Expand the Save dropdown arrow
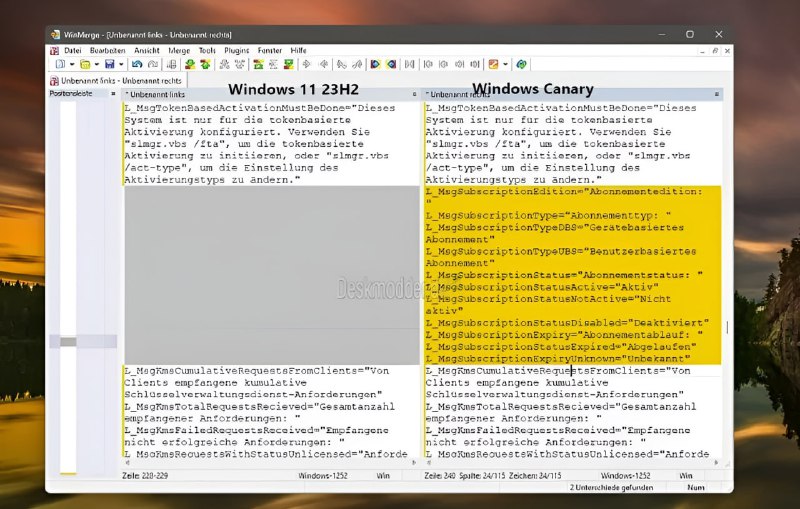The height and width of the screenshot is (509, 800). click(120, 64)
